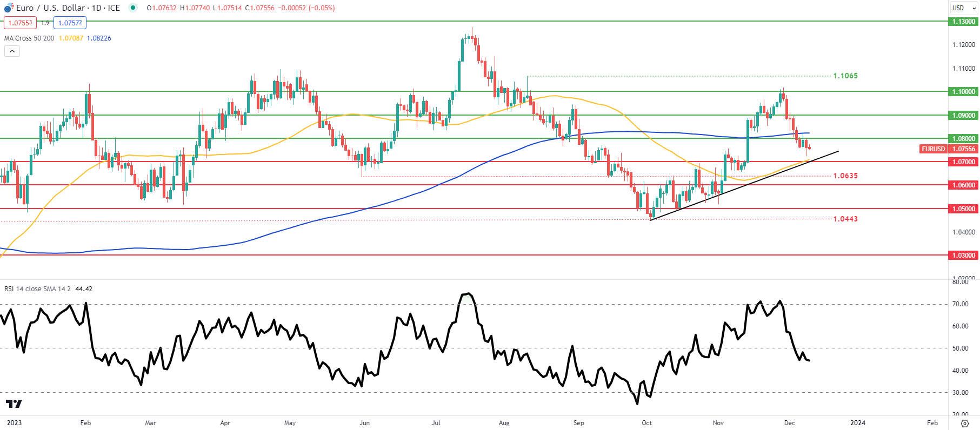Click the Euro / U.S. Dollar symbol title
Image resolution: width=980 pixels, height=430 pixels.
click(50, 8)
